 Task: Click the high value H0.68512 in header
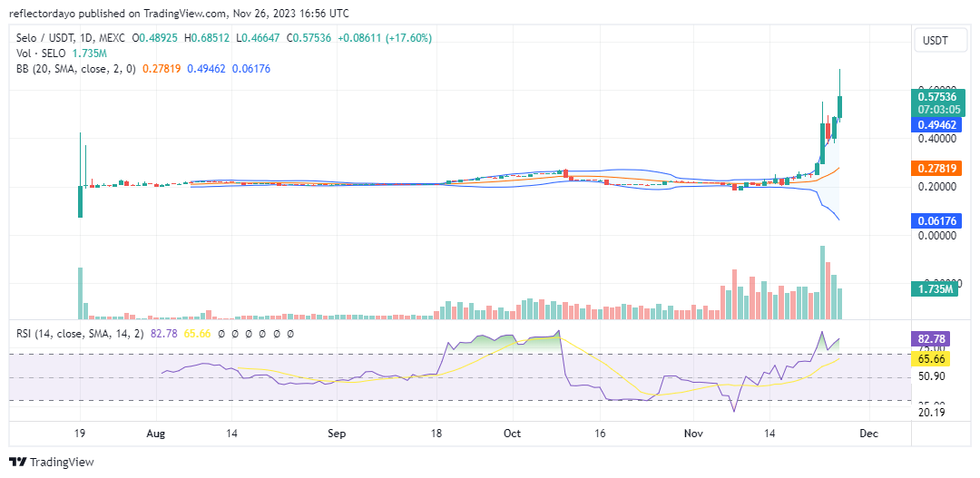click(x=208, y=38)
